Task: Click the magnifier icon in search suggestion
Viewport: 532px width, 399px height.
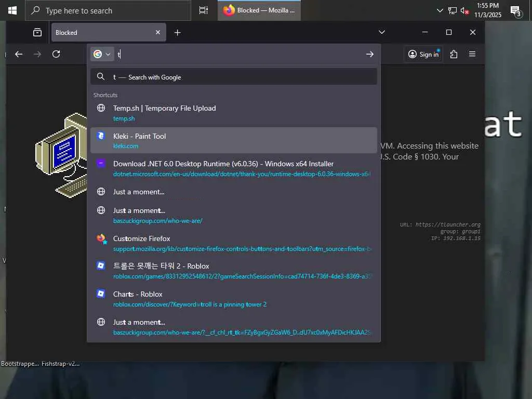Action: (x=100, y=77)
